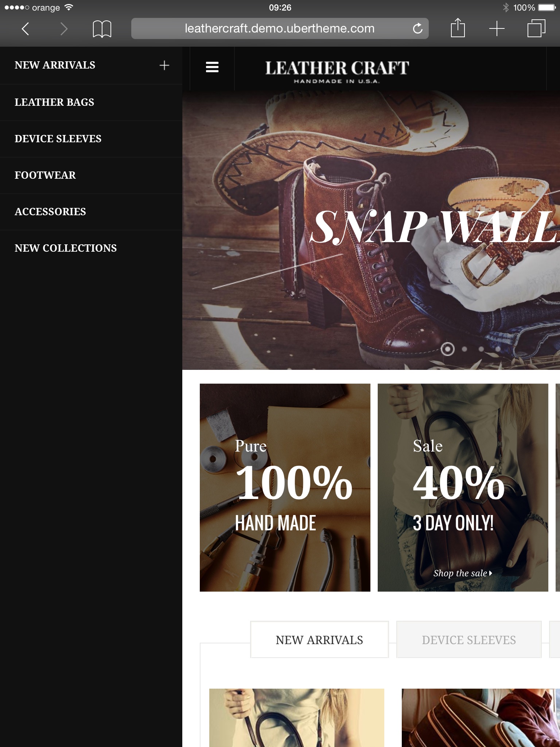The height and width of the screenshot is (747, 560).
Task: Show all open tabs icon
Action: (x=536, y=28)
